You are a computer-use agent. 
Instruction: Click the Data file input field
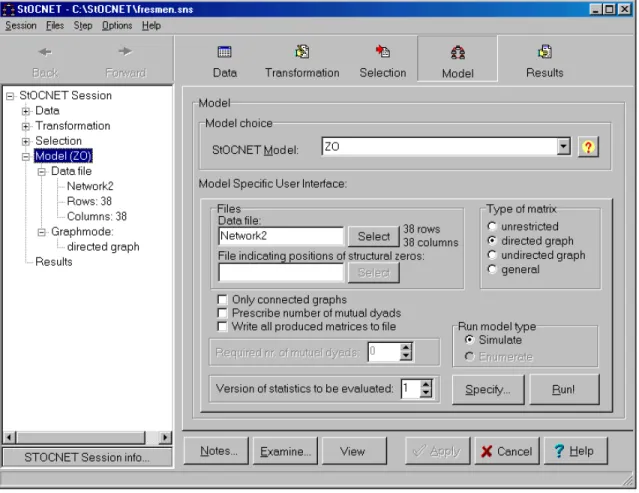click(281, 236)
